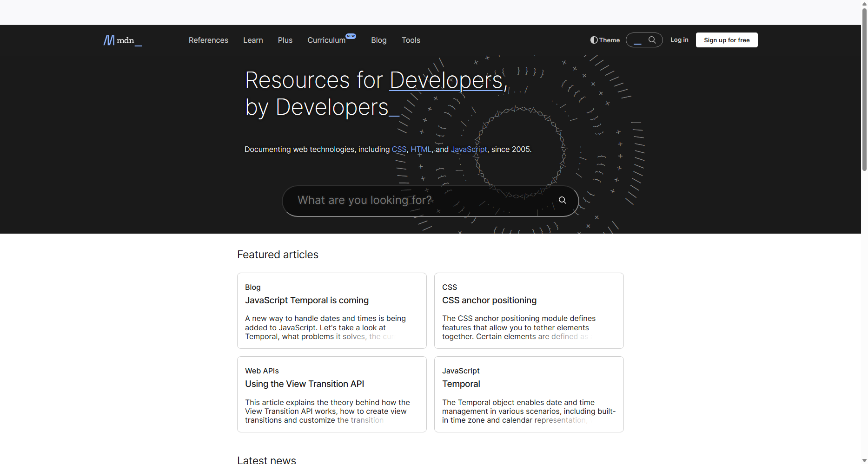Follow the Developers link in the headline
Image resolution: width=868 pixels, height=464 pixels.
(446, 80)
